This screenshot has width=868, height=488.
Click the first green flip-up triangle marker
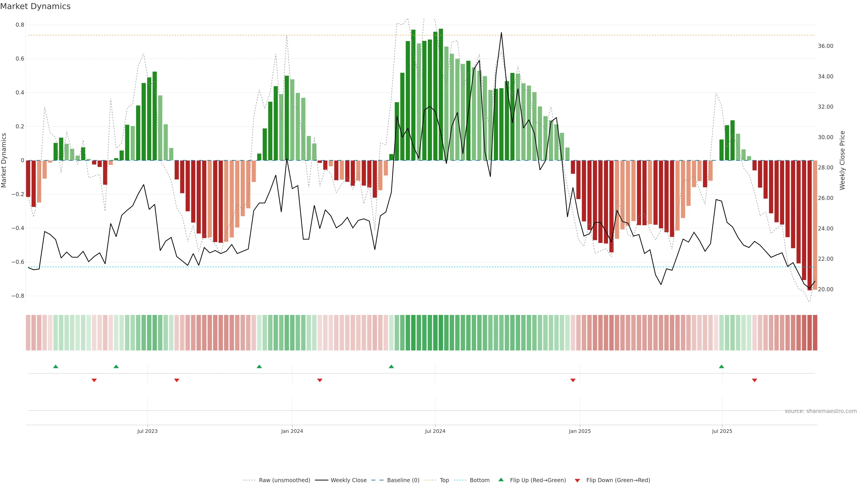point(56,366)
